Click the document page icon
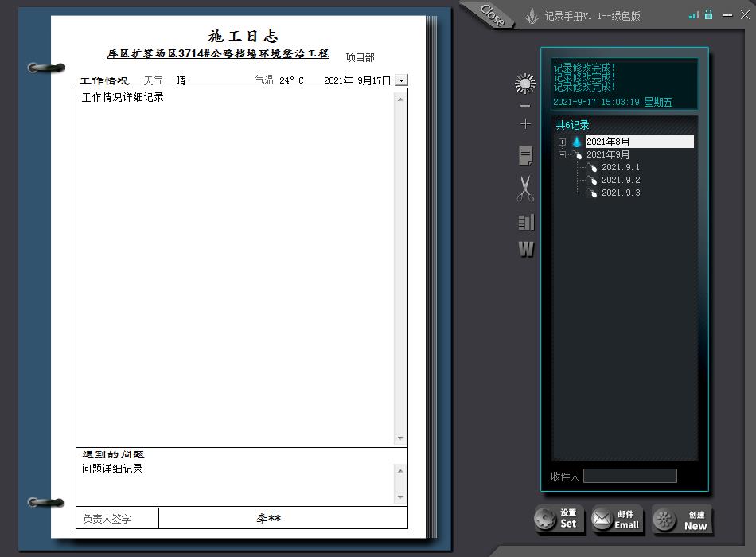 click(x=525, y=156)
